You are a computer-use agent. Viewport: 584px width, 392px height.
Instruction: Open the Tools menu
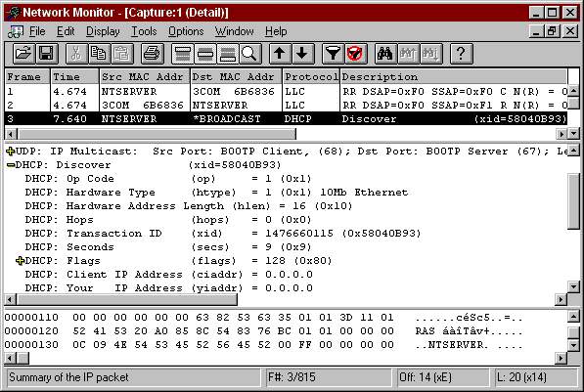click(x=144, y=31)
